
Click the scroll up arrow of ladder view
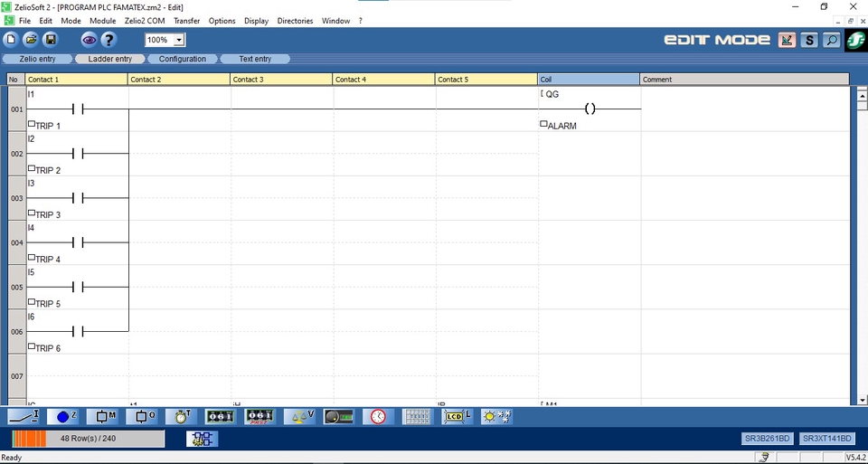pyautogui.click(x=862, y=96)
